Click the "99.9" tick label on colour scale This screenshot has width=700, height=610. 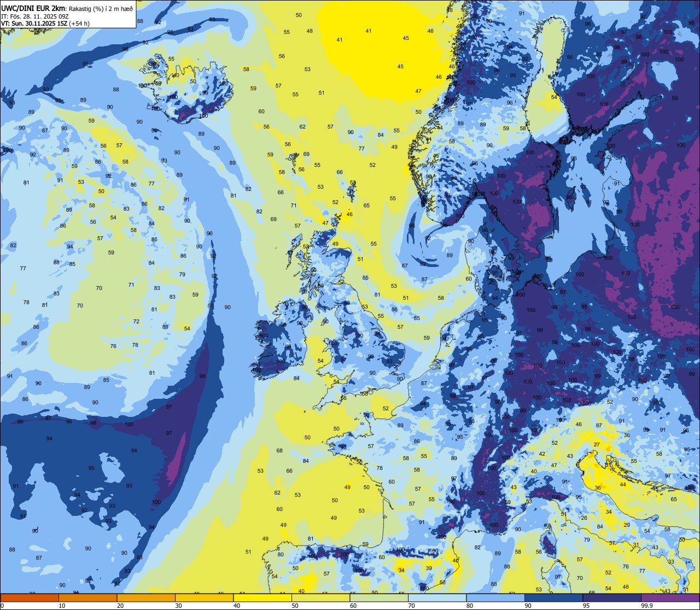pyautogui.click(x=647, y=606)
